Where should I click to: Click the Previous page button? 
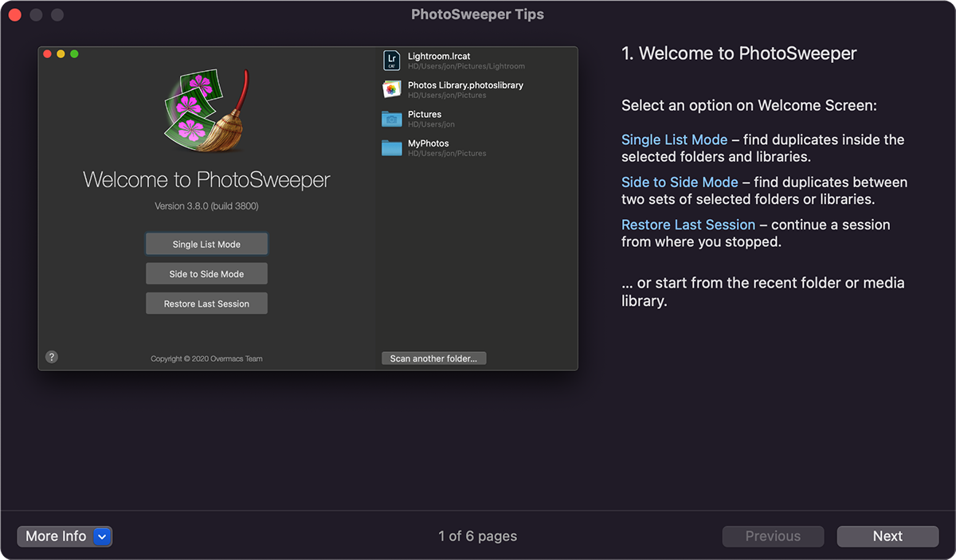(773, 537)
